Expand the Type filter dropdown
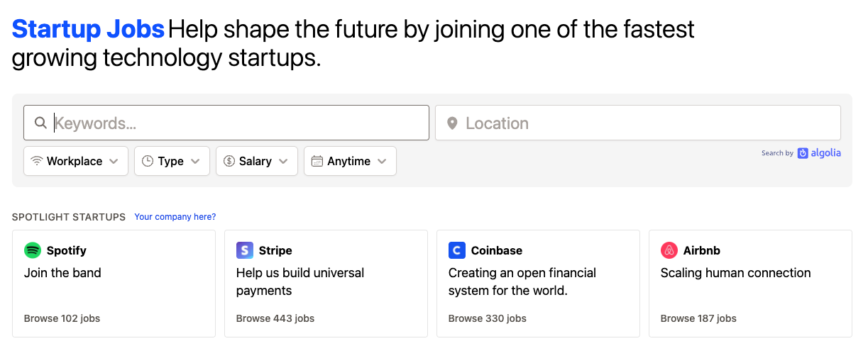This screenshot has height=363, width=868. coord(172,161)
